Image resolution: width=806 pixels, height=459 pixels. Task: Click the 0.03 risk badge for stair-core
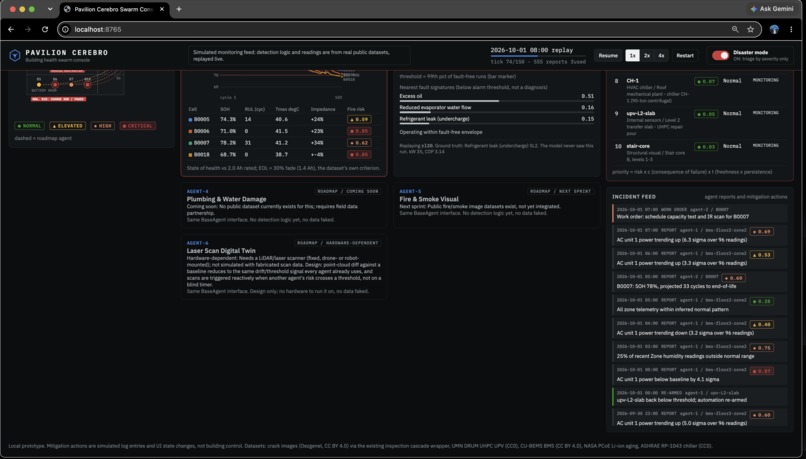[x=706, y=147]
